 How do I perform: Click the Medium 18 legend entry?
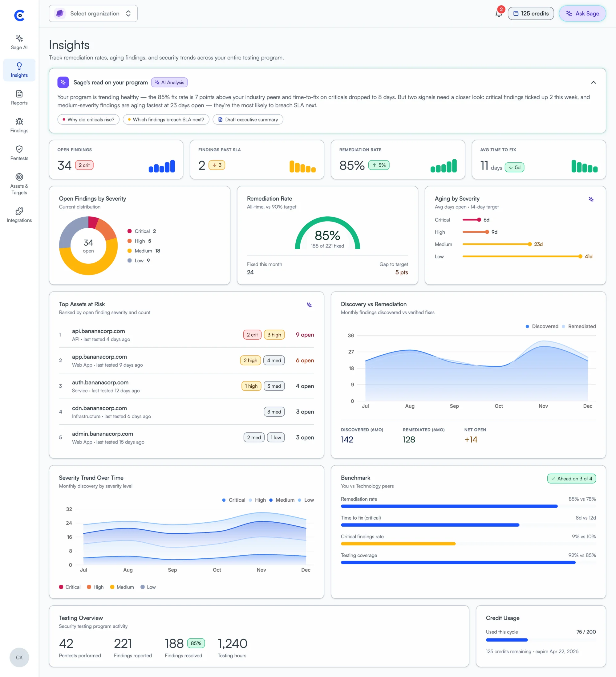[x=144, y=251]
